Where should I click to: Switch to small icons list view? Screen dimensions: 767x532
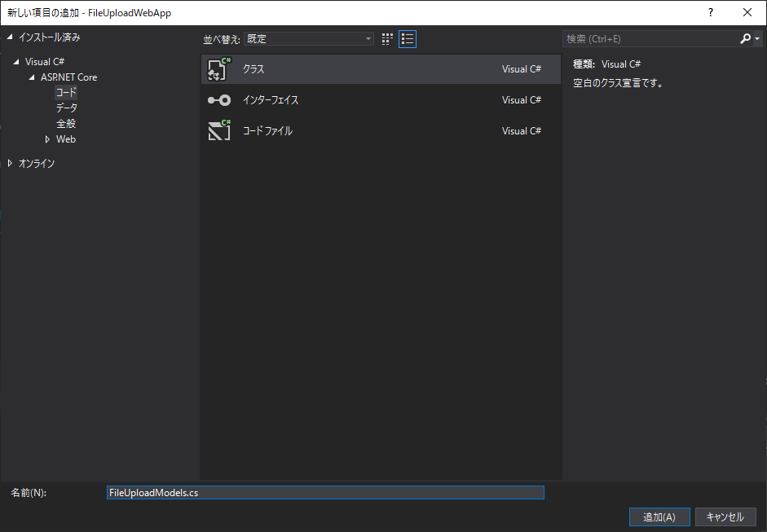point(408,39)
